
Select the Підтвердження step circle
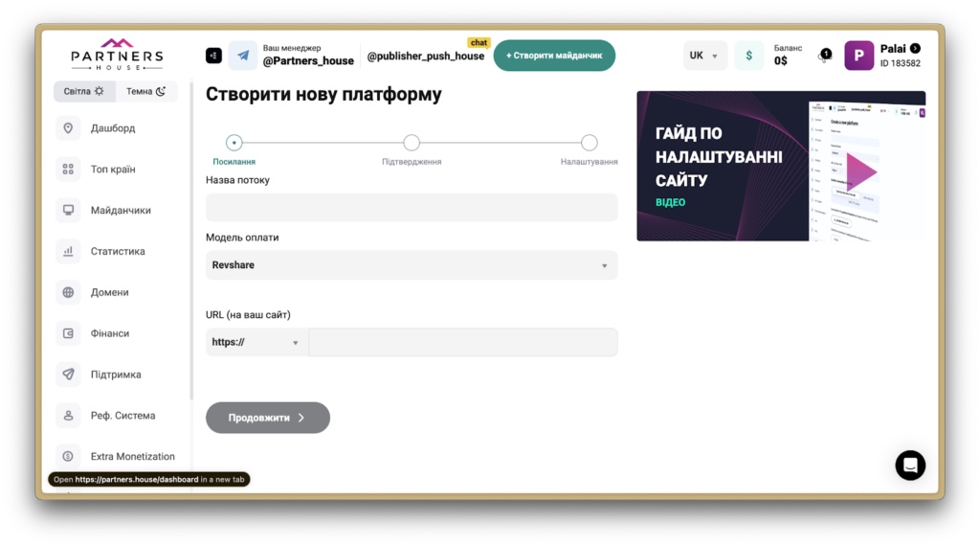tap(412, 143)
